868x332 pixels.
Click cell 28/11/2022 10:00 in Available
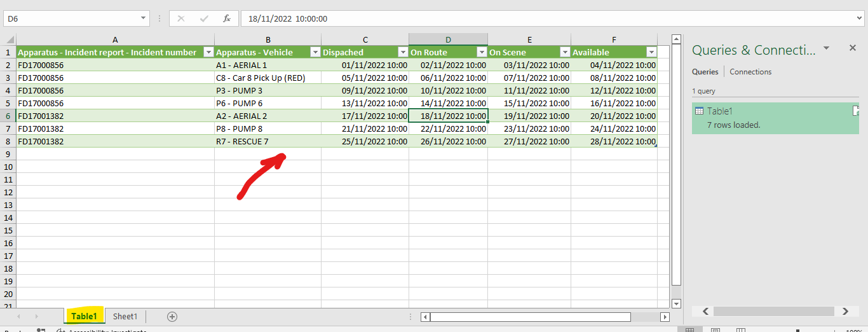click(614, 141)
